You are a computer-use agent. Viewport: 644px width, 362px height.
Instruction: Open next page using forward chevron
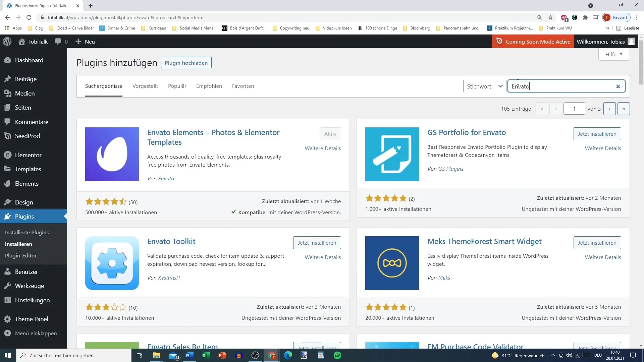[x=609, y=109]
